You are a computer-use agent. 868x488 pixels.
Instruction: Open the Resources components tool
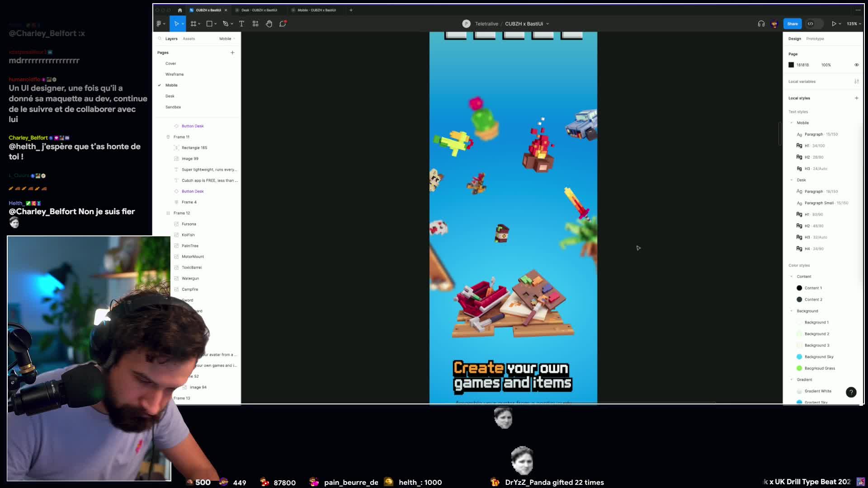[255, 23]
